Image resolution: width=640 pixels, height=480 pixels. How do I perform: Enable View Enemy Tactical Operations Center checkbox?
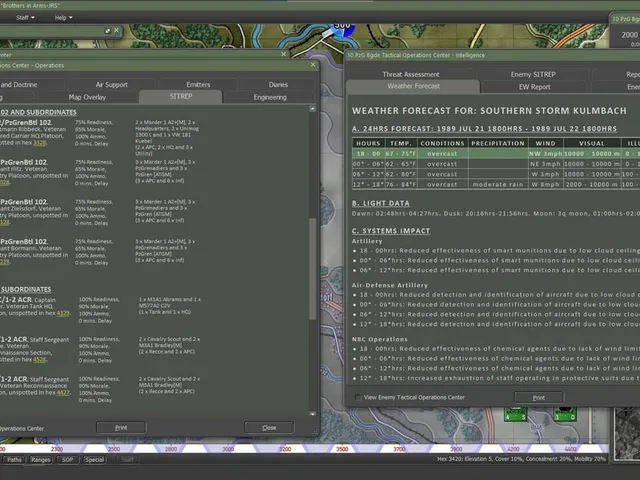(358, 397)
